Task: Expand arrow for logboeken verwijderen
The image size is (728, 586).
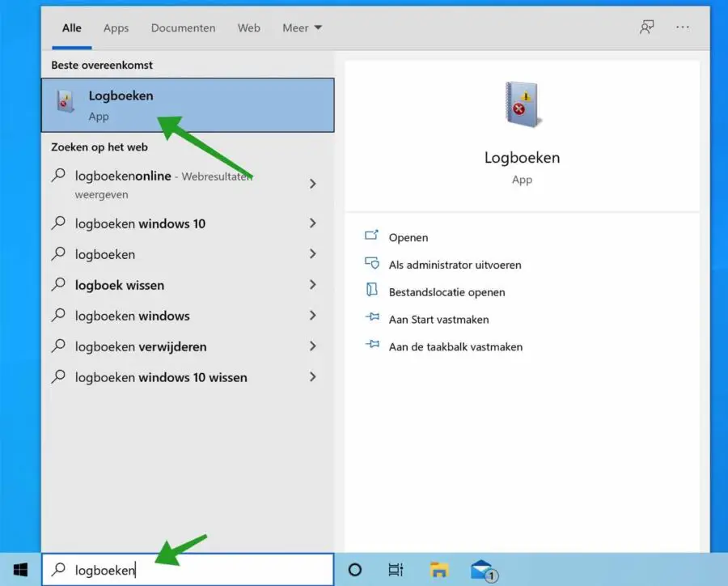Action: click(313, 346)
